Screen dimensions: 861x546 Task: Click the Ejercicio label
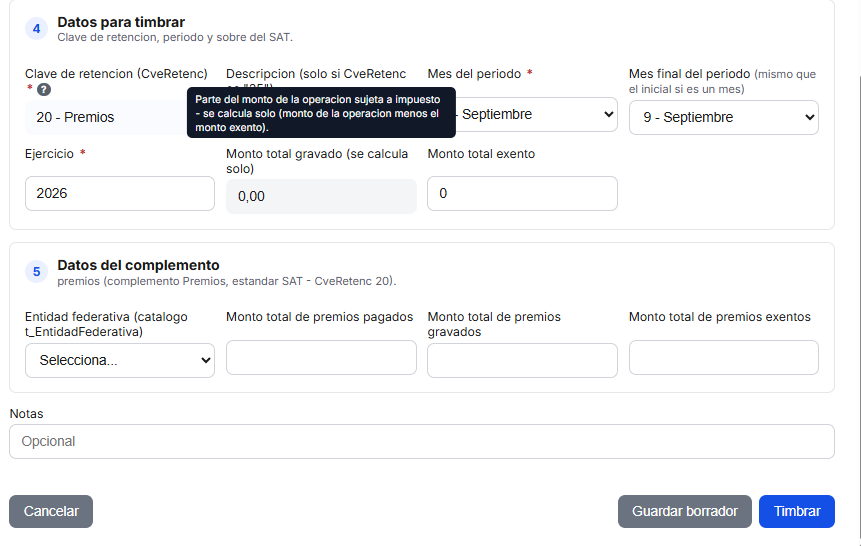click(x=49, y=153)
